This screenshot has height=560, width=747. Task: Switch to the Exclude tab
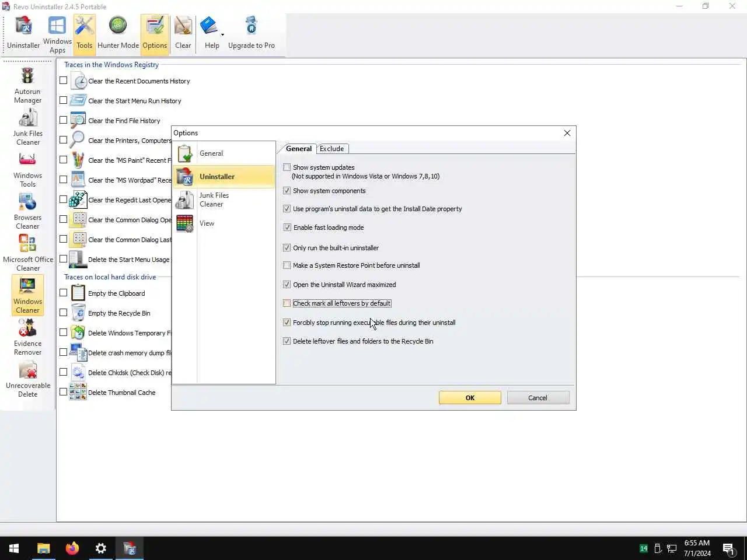[x=332, y=149]
